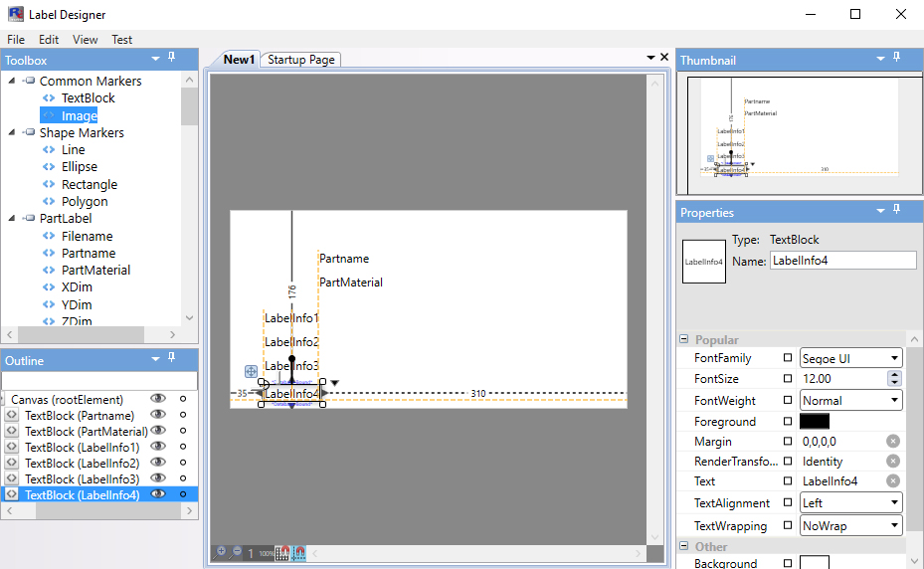Toggle lock circle for TextBlock (LabelInfo4)
The image size is (924, 569).
[183, 494]
